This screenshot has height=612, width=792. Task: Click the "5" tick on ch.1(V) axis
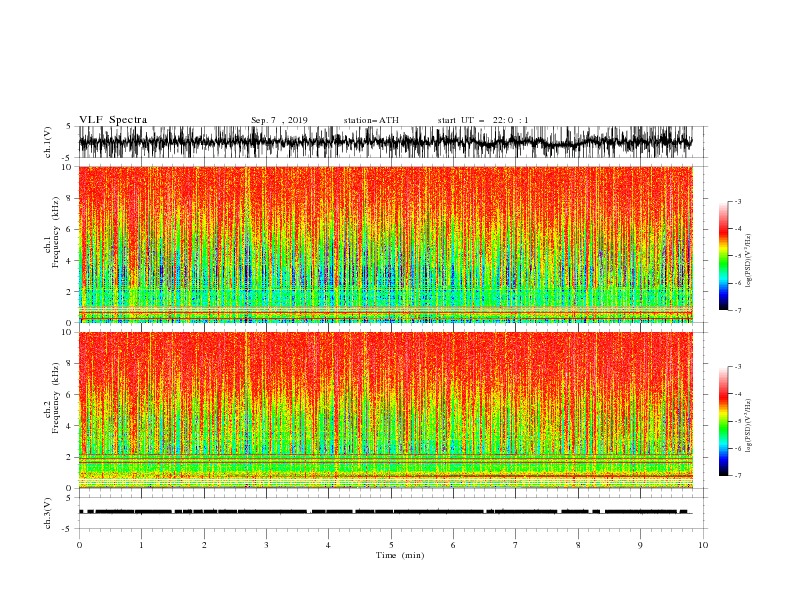(x=70, y=127)
